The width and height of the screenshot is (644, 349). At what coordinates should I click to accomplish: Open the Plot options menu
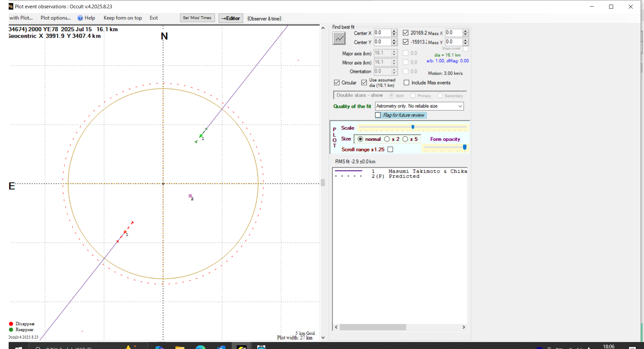[56, 18]
